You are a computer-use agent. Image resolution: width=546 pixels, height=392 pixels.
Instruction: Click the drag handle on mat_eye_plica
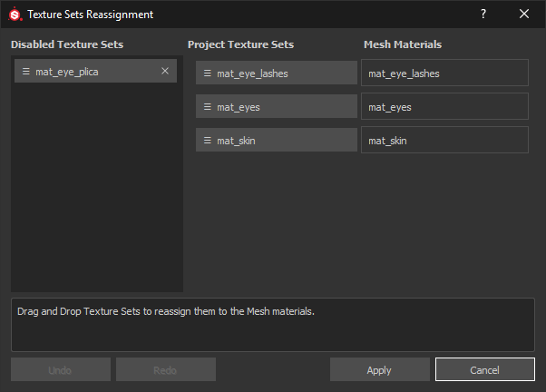[x=26, y=72]
